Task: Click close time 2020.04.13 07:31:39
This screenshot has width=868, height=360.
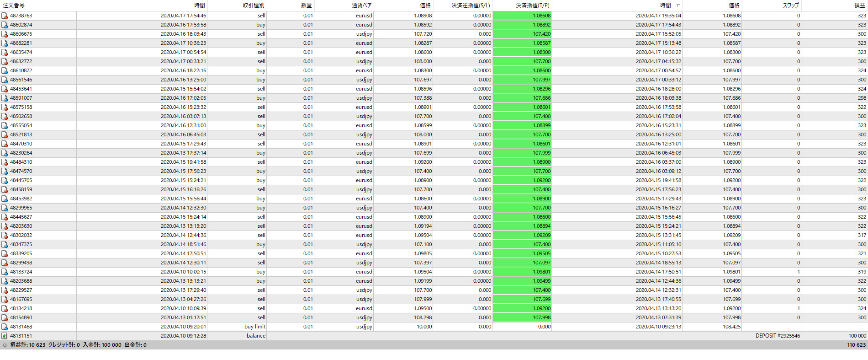Action: [658, 317]
